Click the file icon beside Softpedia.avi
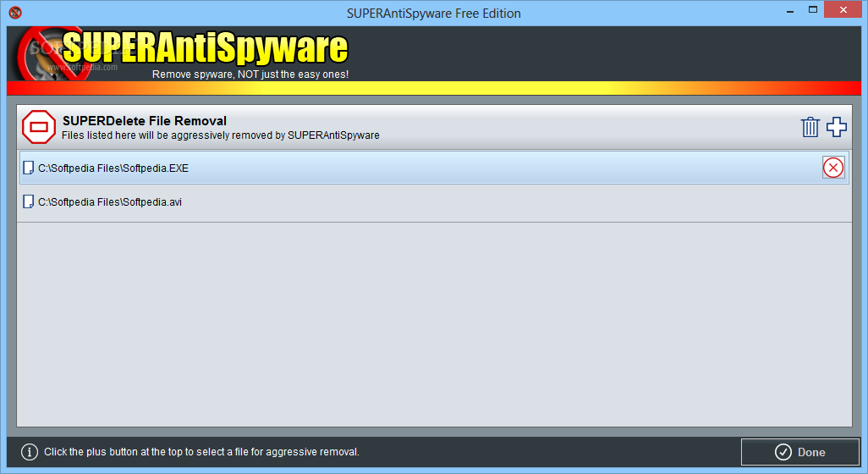 pyautogui.click(x=28, y=201)
